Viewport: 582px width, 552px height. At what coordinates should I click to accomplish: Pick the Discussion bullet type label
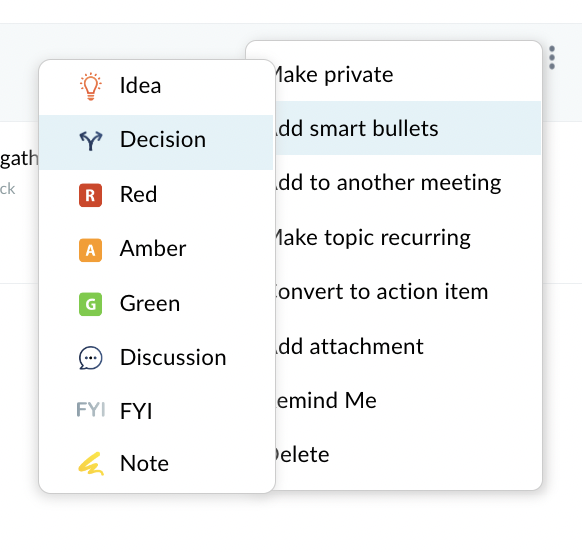tap(173, 357)
